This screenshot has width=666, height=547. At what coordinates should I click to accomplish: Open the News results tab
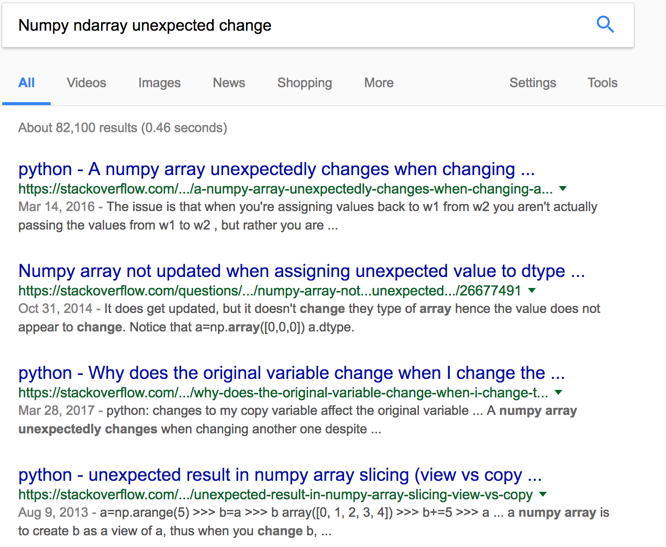point(229,83)
